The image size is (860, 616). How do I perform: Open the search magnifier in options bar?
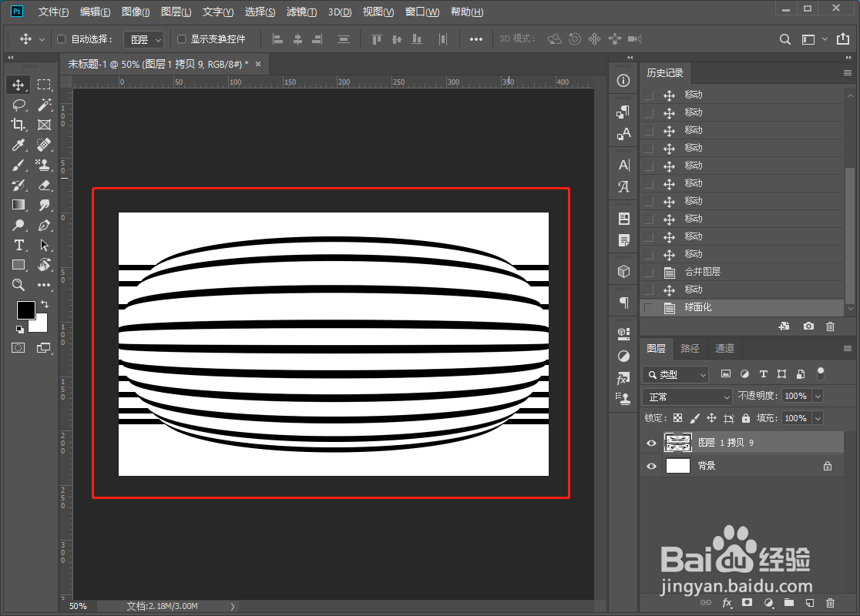click(x=785, y=39)
